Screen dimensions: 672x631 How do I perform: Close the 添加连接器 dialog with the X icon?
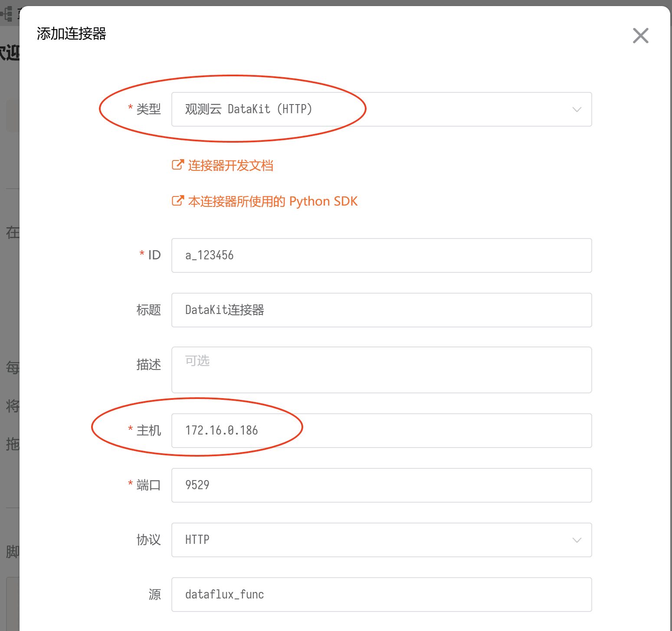pyautogui.click(x=640, y=36)
